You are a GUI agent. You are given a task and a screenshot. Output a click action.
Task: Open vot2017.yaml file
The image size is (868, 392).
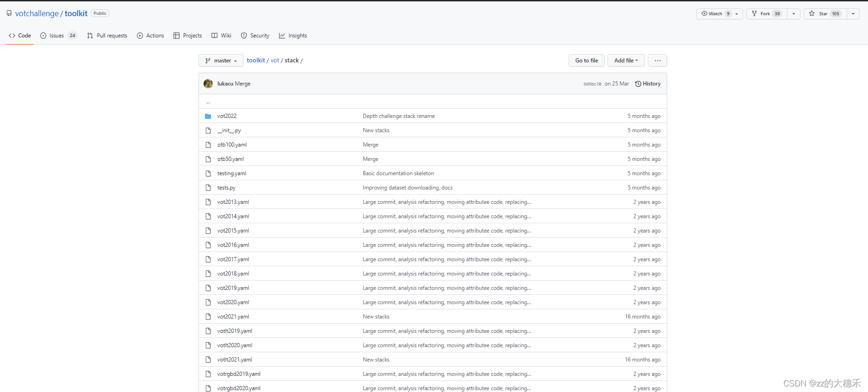(x=233, y=259)
